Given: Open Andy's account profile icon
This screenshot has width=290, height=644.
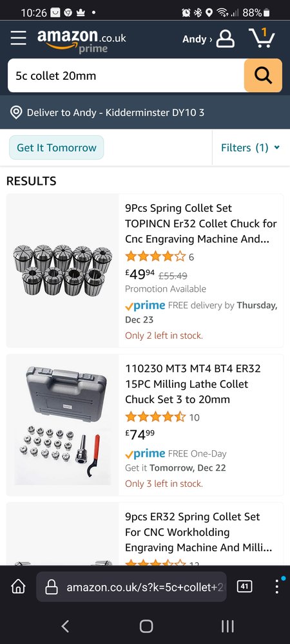Looking at the screenshot, I should tap(226, 39).
